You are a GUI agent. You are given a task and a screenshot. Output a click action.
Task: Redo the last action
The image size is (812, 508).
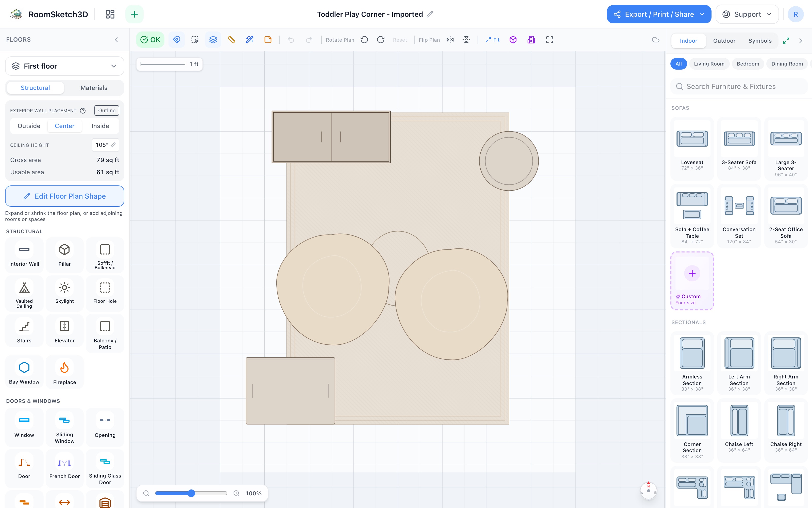point(309,40)
